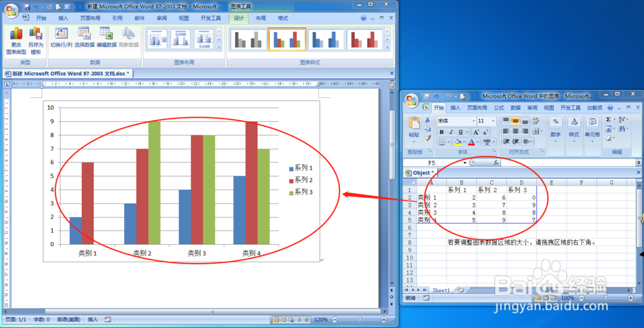
Task: Click zoom level 120% in Word status bar
Action: (x=321, y=320)
